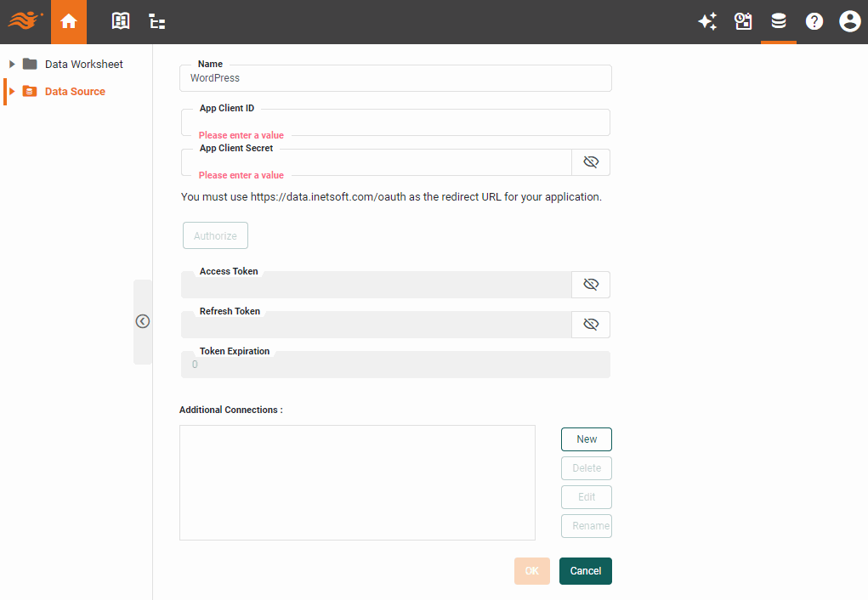Screen dimensions: 868x600
Task: Open the Help question mark icon
Action: [814, 21]
